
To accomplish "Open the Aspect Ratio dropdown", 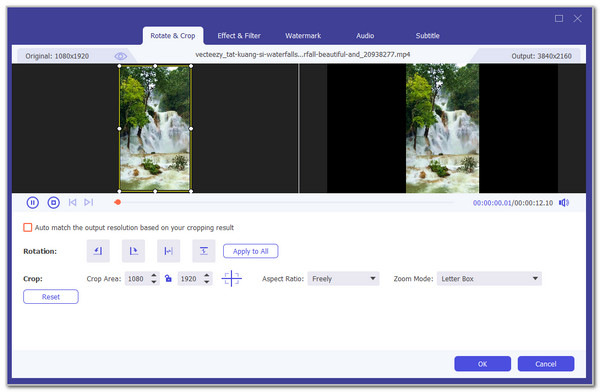I will [343, 279].
